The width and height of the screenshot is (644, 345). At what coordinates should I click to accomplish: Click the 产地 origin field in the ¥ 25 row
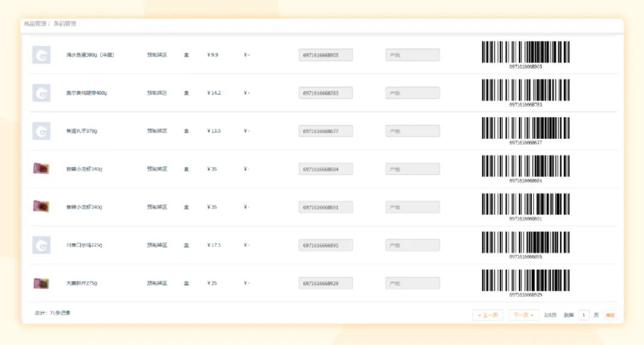click(413, 284)
